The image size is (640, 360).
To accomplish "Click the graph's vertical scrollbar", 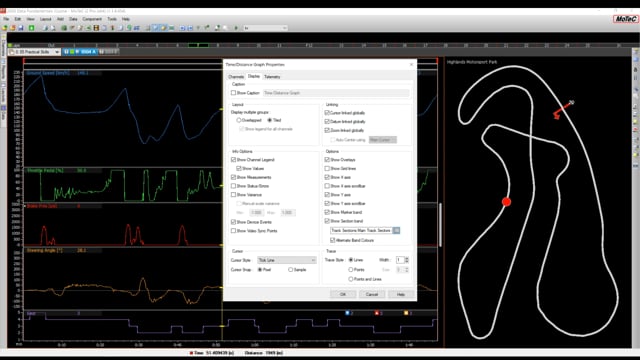I will click(440, 224).
